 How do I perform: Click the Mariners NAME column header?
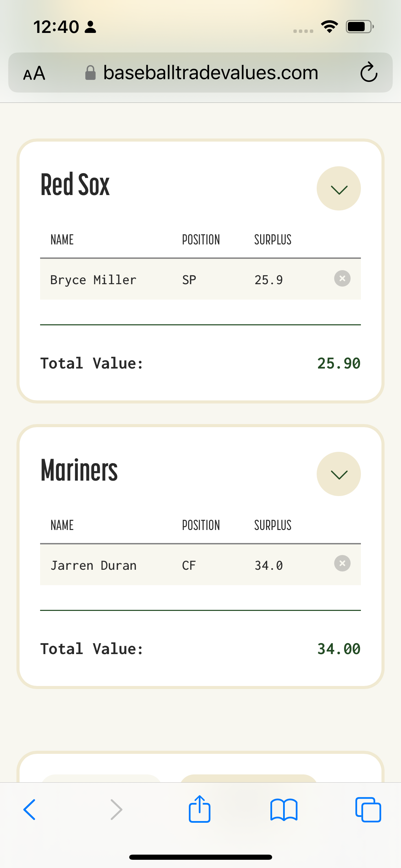point(62,525)
